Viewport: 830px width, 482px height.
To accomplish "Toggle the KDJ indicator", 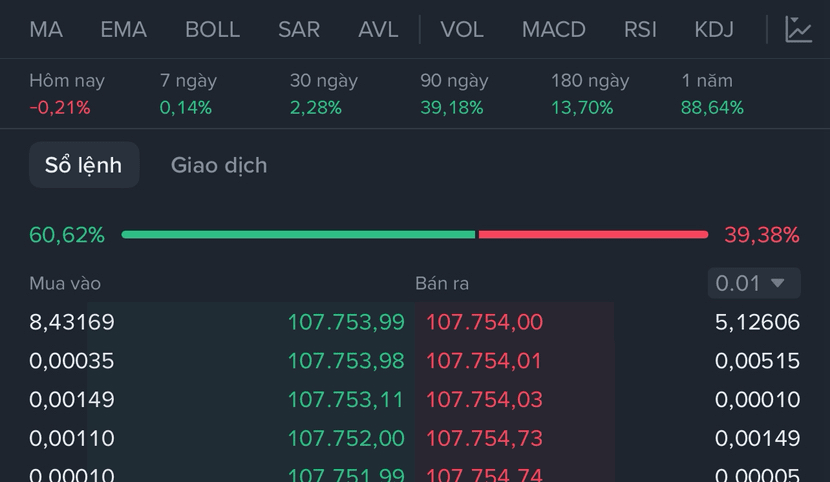I will (x=714, y=30).
